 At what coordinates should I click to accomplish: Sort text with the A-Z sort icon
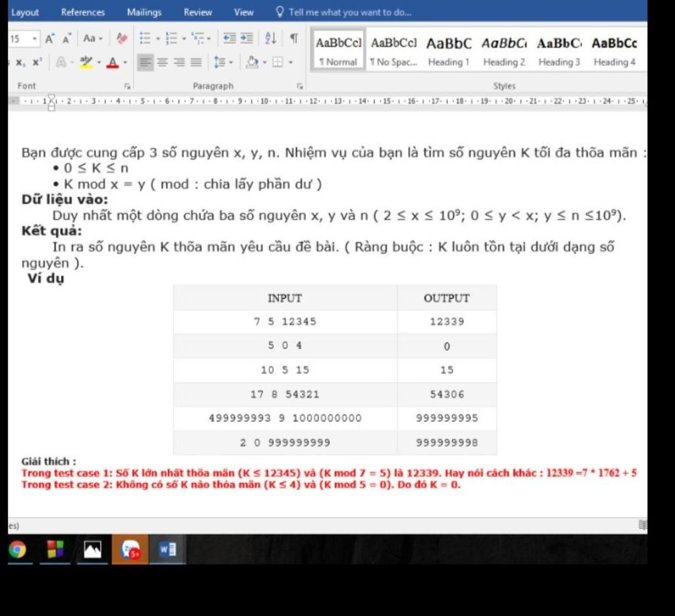pos(270,38)
